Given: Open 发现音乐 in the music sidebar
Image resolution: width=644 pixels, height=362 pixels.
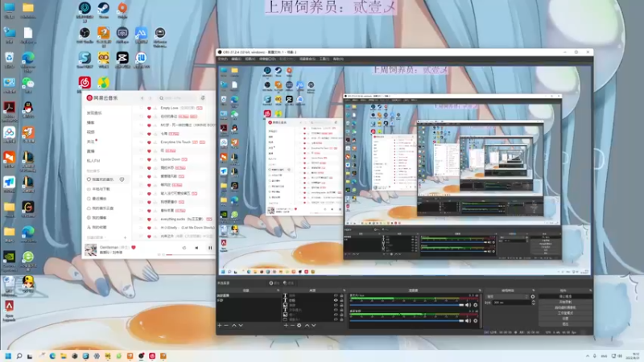Looking at the screenshot, I should point(94,113).
